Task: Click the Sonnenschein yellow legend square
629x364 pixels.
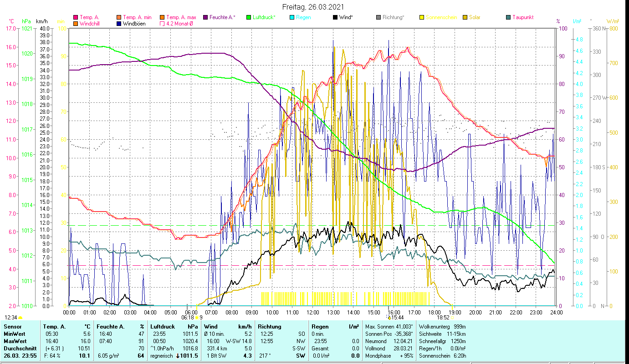Action: pyautogui.click(x=422, y=17)
